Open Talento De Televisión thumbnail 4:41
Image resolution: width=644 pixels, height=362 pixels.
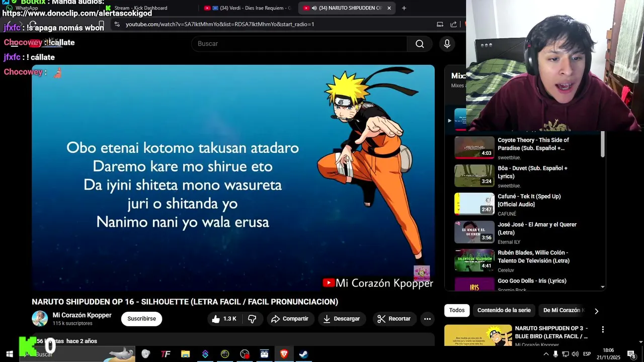pos(474,260)
